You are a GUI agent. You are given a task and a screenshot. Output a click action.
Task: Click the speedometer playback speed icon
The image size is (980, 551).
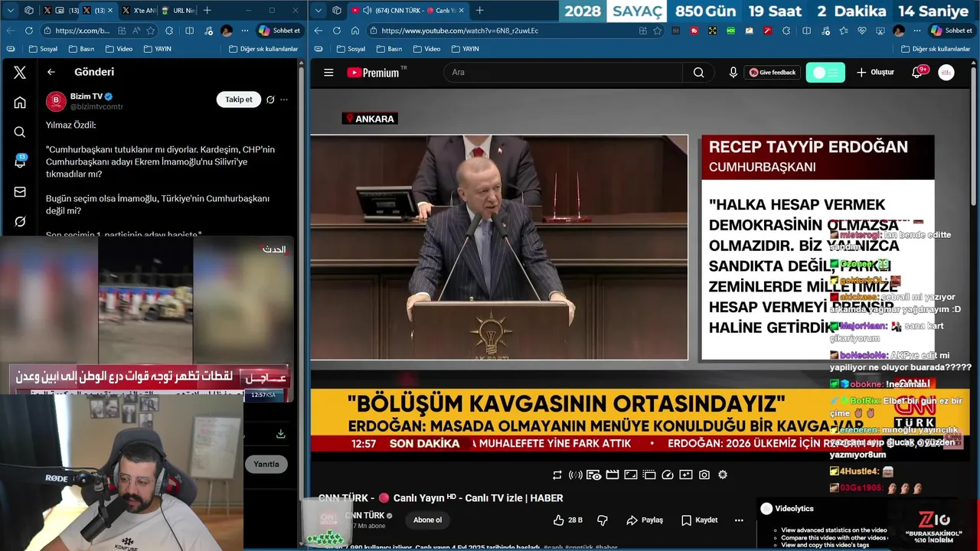[x=668, y=475]
